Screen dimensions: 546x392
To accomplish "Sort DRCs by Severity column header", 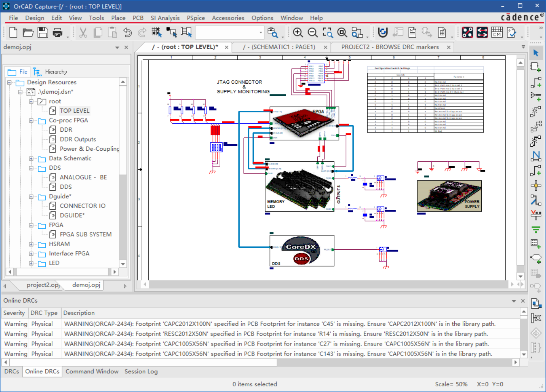I will click(x=14, y=313).
